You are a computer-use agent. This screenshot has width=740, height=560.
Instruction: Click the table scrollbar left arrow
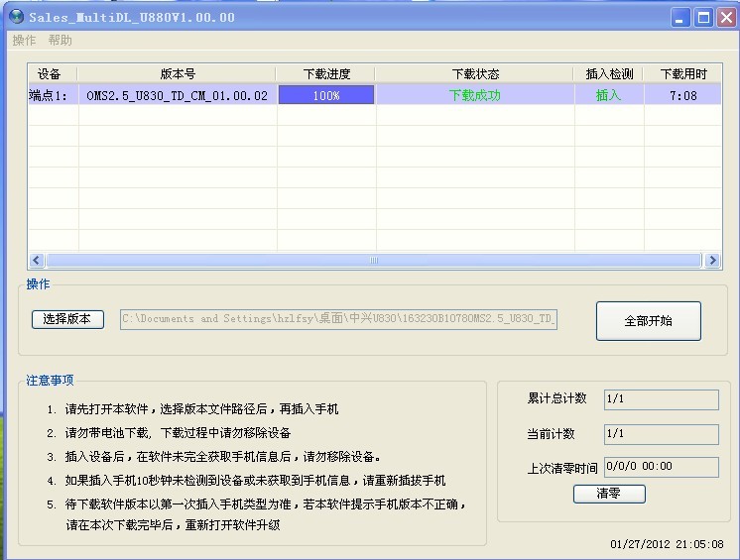[x=38, y=261]
